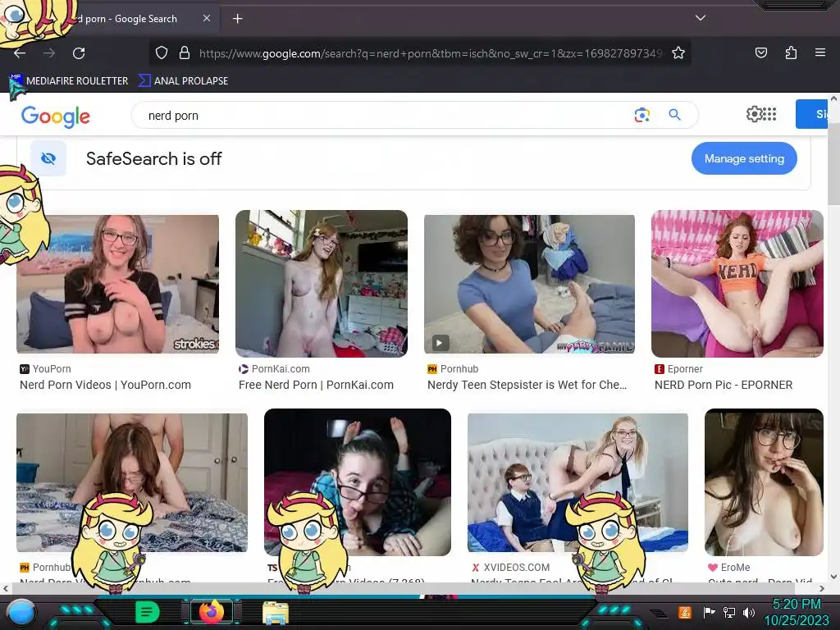Open the clock showing 5:20 PM
Viewport: 840px width, 630px height.
[797, 612]
